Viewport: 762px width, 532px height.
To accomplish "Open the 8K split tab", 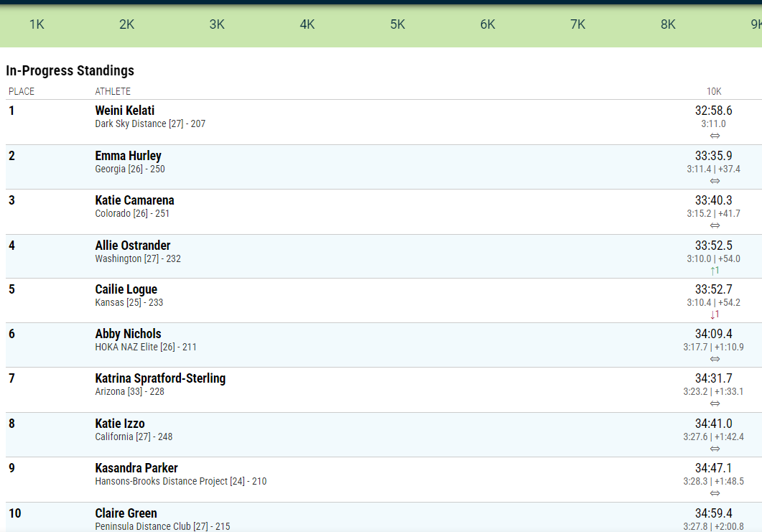I will (668, 24).
